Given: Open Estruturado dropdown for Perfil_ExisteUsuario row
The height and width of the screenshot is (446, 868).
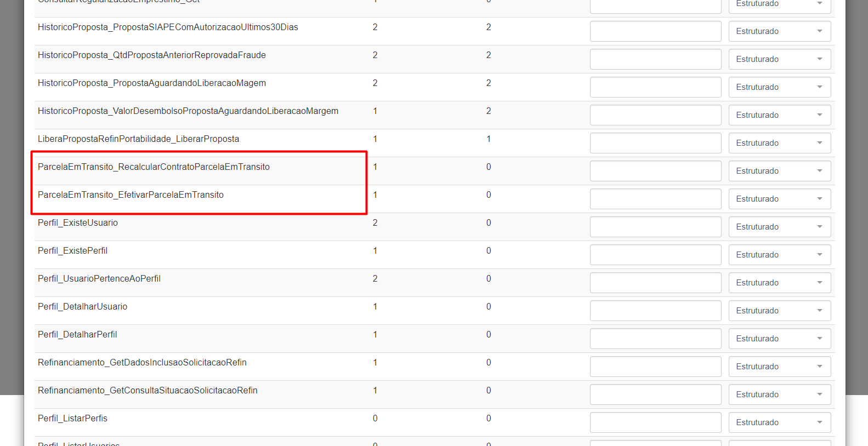Looking at the screenshot, I should pos(779,227).
